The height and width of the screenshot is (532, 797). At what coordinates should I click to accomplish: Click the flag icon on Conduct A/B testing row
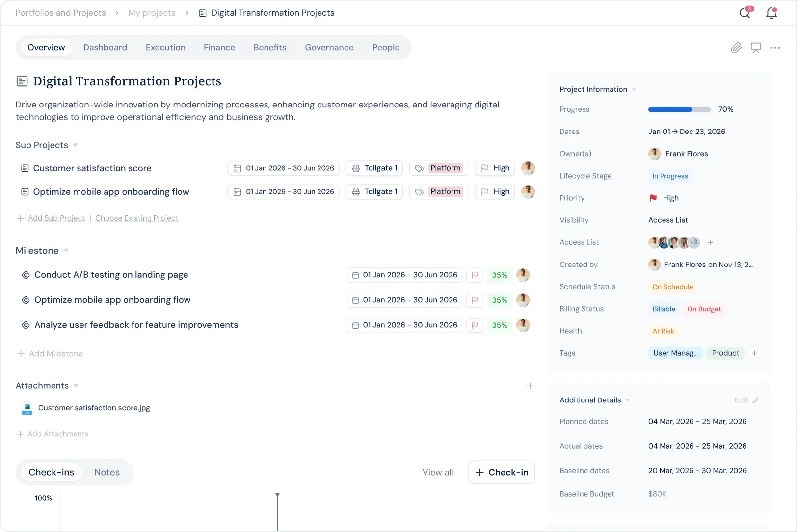pyautogui.click(x=475, y=275)
